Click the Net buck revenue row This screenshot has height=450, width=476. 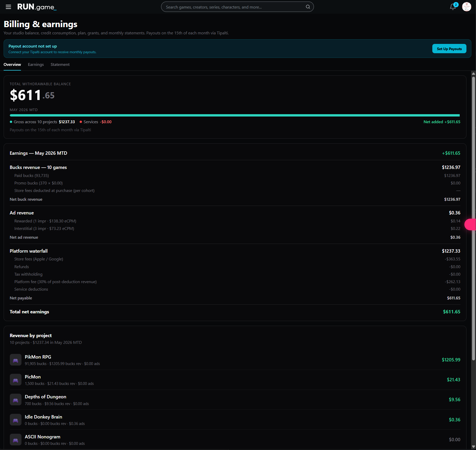pyautogui.click(x=235, y=199)
